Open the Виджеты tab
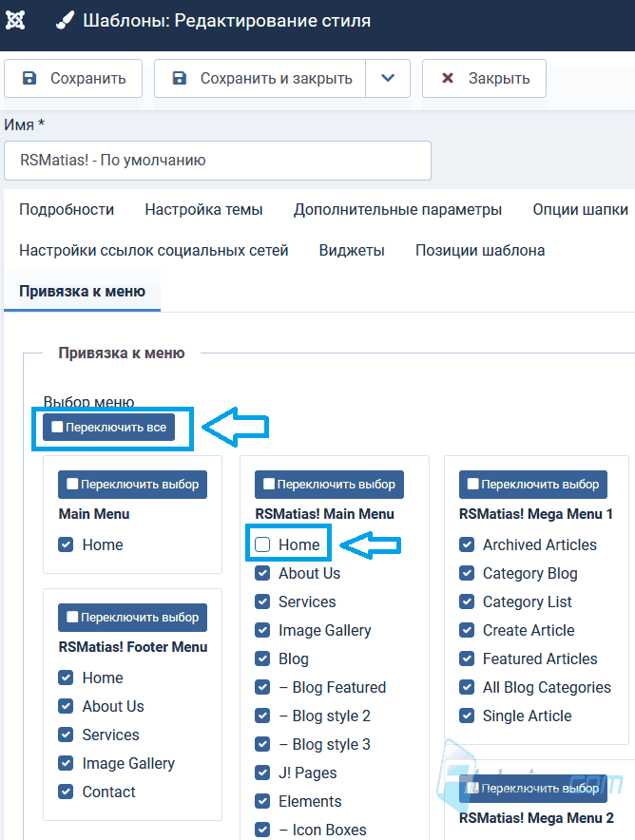 [352, 250]
